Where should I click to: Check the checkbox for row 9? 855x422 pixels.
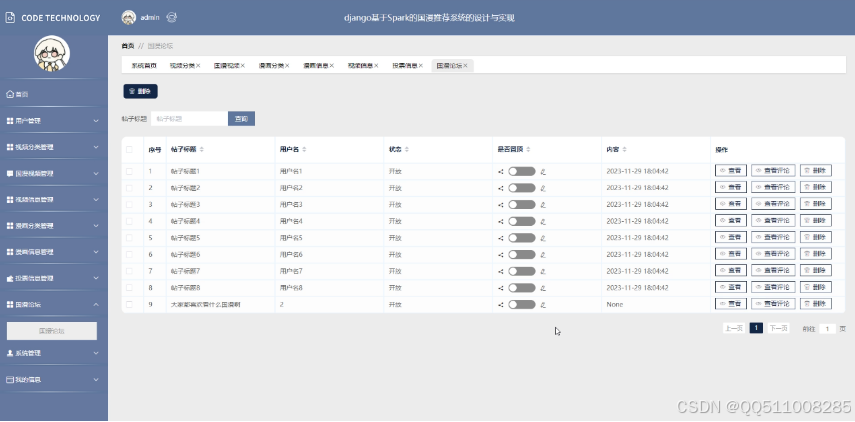(129, 305)
